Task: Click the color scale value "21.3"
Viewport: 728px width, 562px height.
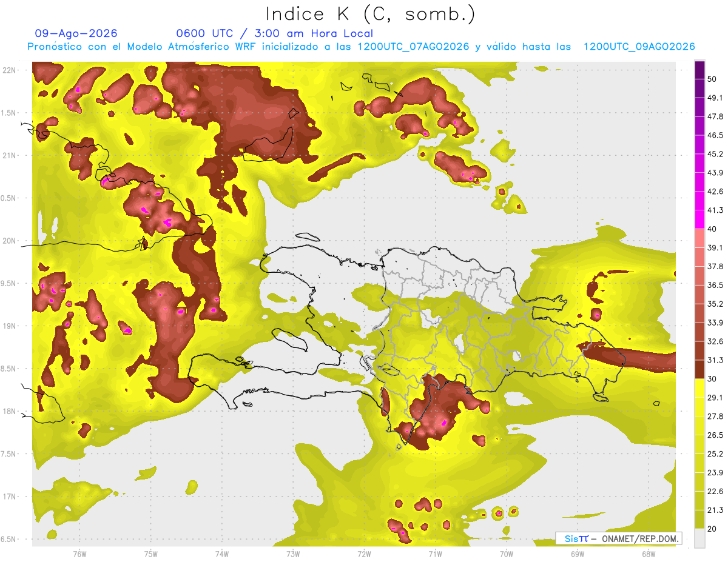Action: [x=715, y=510]
